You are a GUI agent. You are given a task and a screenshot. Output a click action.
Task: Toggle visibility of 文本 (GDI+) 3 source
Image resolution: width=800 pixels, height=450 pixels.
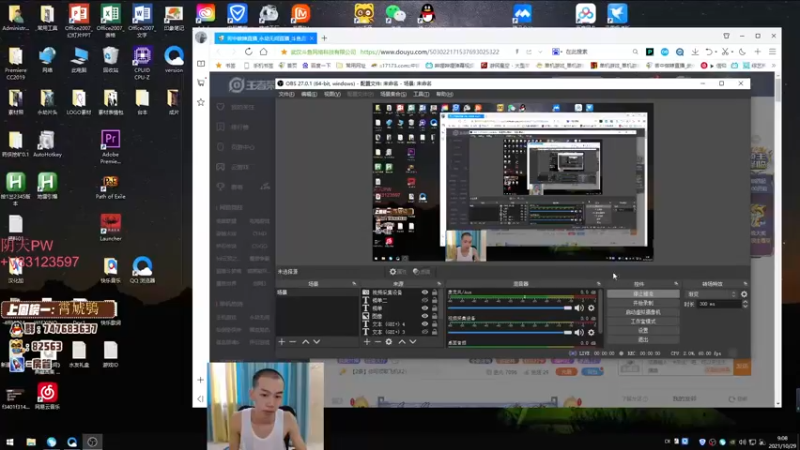click(x=424, y=332)
